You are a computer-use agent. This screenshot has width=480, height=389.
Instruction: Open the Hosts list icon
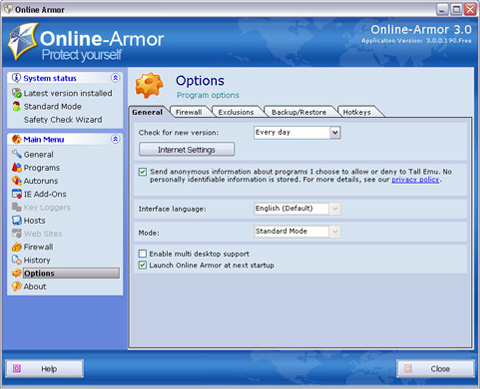pyautogui.click(x=17, y=220)
